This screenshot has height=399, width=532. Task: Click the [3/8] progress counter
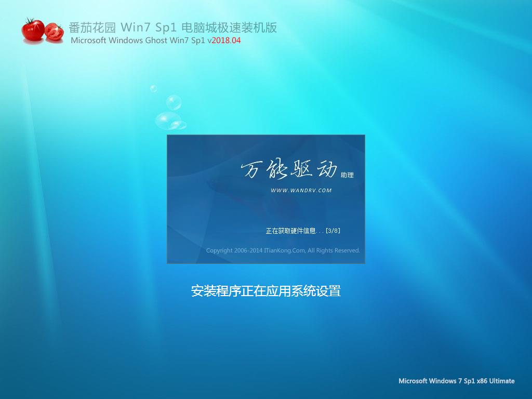pos(333,231)
